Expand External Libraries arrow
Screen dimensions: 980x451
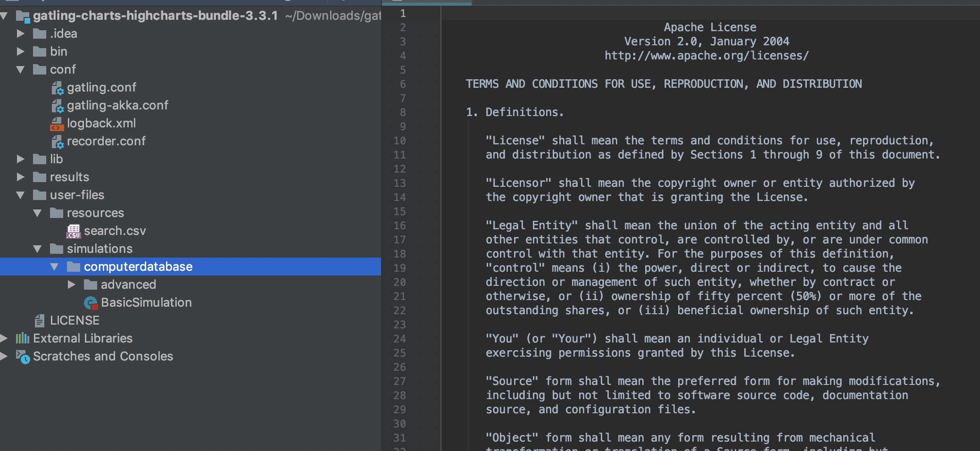(x=4, y=338)
